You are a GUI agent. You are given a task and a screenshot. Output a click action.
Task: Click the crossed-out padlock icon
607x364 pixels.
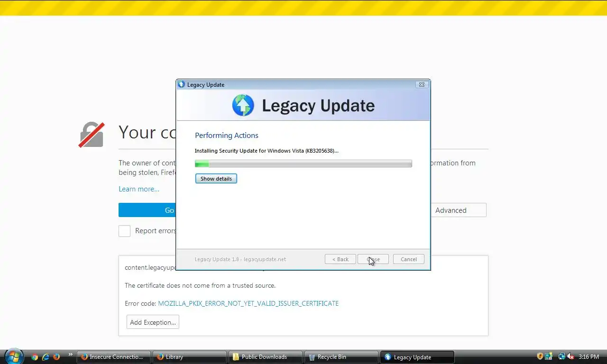pyautogui.click(x=92, y=135)
